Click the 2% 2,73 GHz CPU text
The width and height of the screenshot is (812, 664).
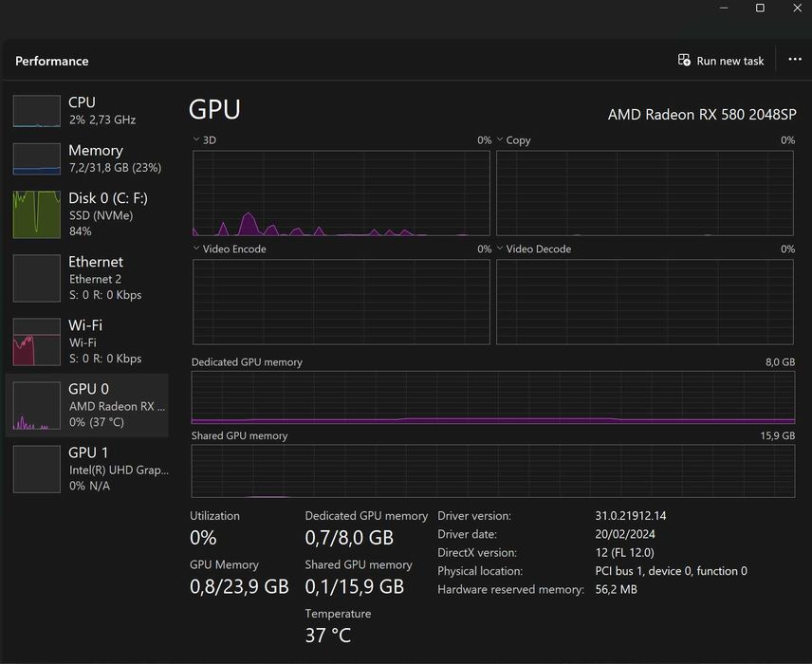point(102,120)
